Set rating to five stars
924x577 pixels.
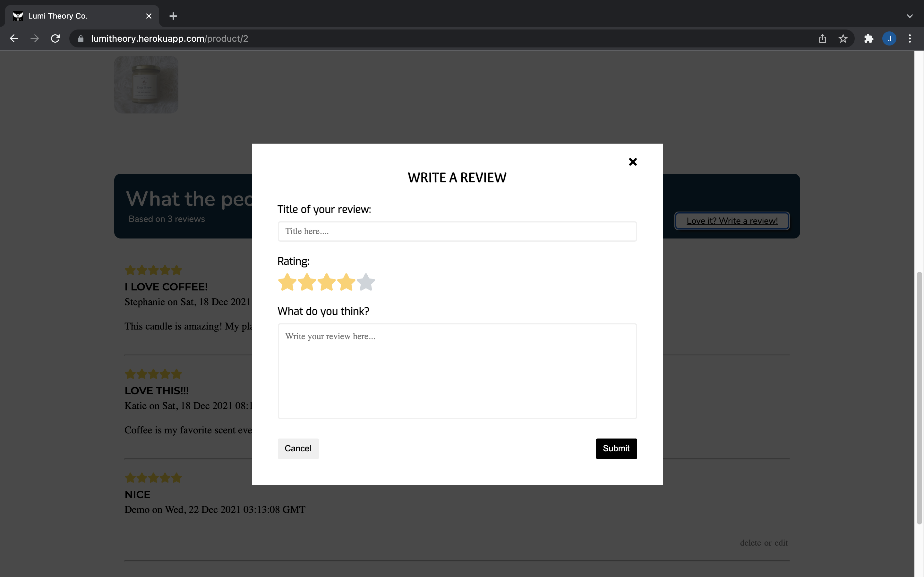[x=366, y=282]
